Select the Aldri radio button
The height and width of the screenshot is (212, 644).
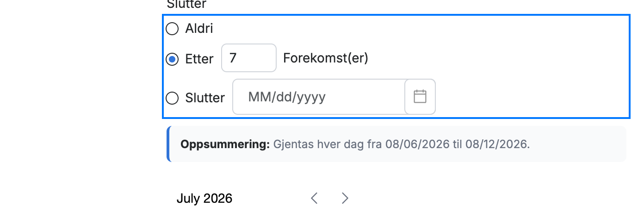coord(172,29)
